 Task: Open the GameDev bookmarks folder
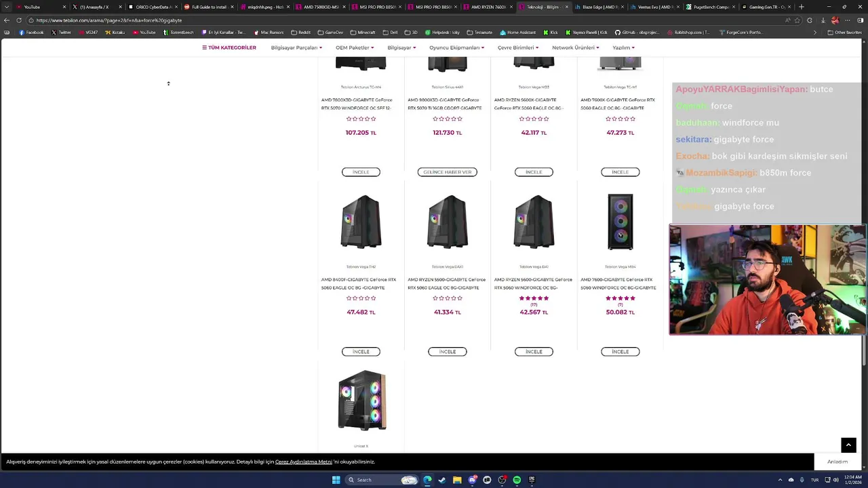(x=330, y=33)
